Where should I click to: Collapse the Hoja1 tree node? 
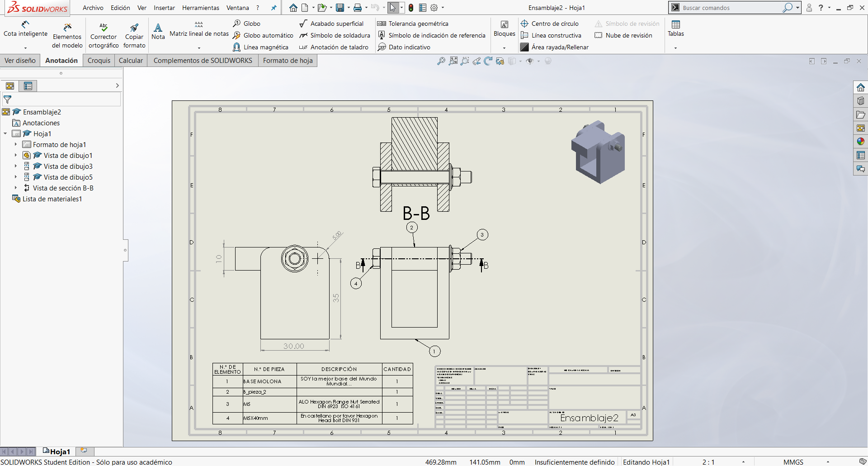(x=5, y=134)
